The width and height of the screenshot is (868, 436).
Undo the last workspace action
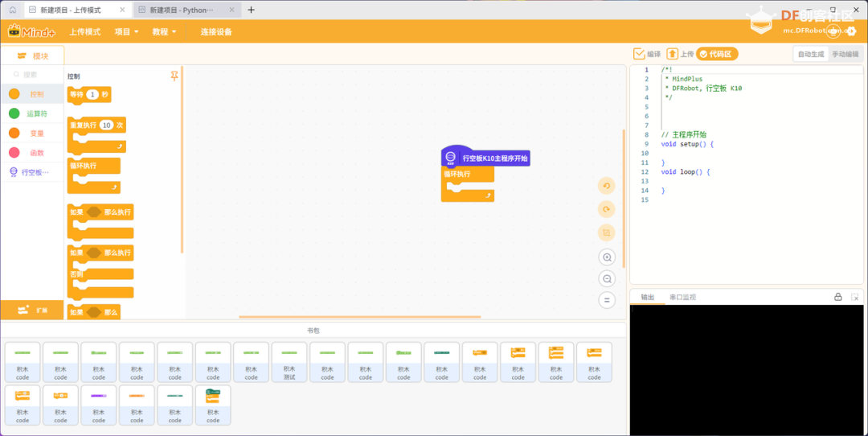pyautogui.click(x=607, y=186)
